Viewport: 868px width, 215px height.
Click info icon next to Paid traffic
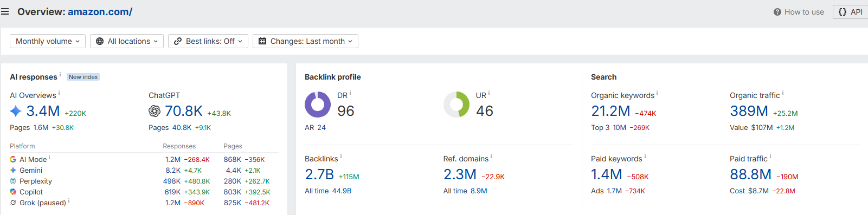pos(770,157)
